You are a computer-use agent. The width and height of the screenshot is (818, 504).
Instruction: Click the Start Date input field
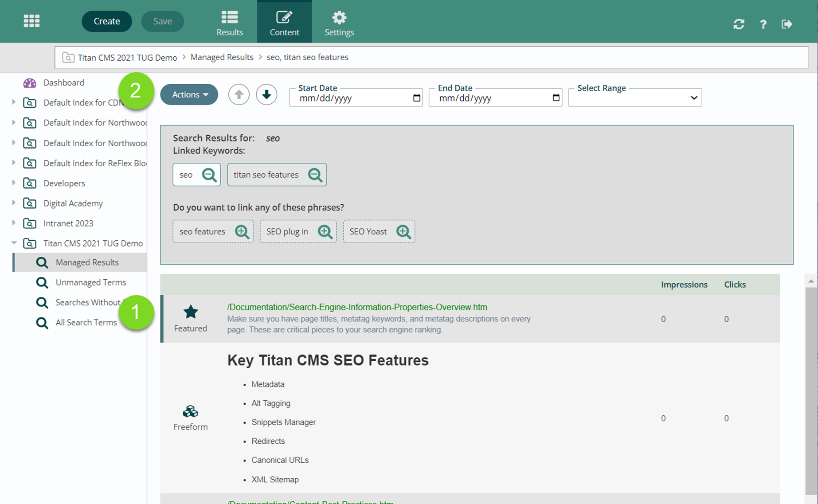(x=356, y=98)
